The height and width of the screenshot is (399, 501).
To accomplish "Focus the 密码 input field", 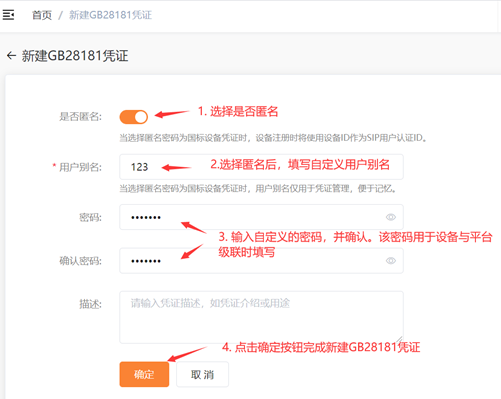I will point(261,217).
